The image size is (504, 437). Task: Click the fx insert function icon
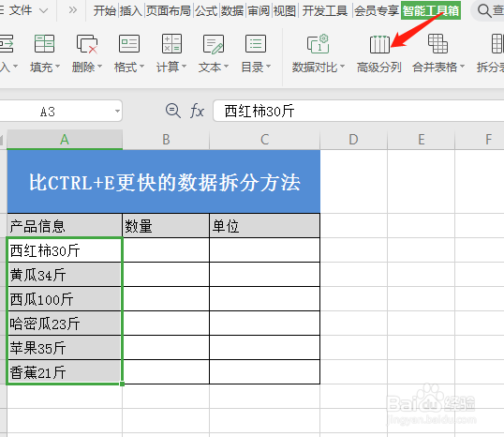click(x=197, y=111)
